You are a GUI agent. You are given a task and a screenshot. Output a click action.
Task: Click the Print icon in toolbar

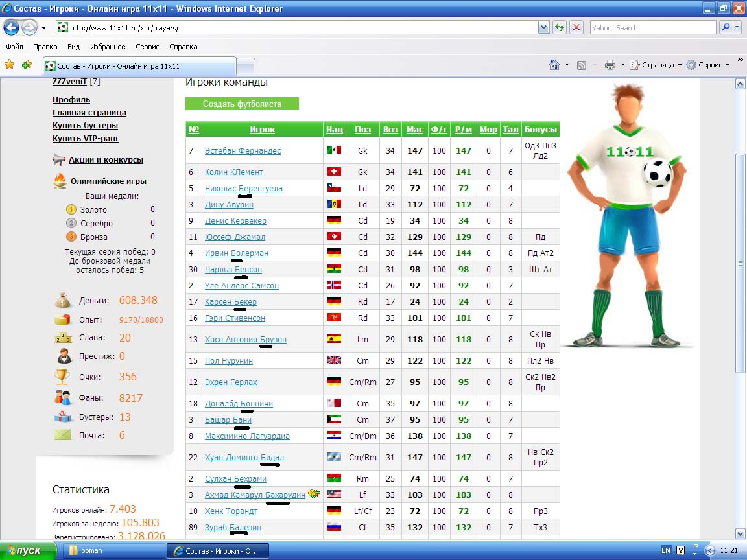pyautogui.click(x=610, y=65)
